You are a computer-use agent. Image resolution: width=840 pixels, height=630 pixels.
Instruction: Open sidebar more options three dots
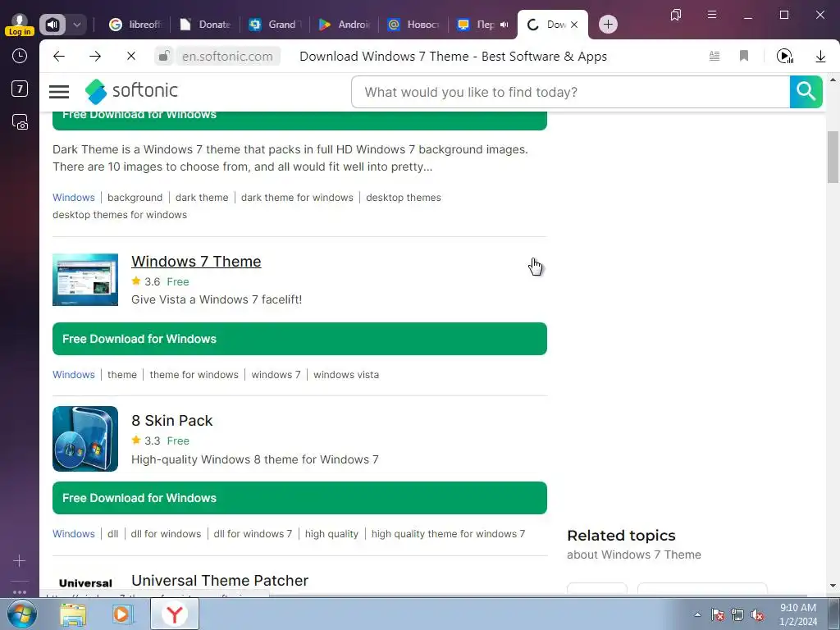(20, 592)
